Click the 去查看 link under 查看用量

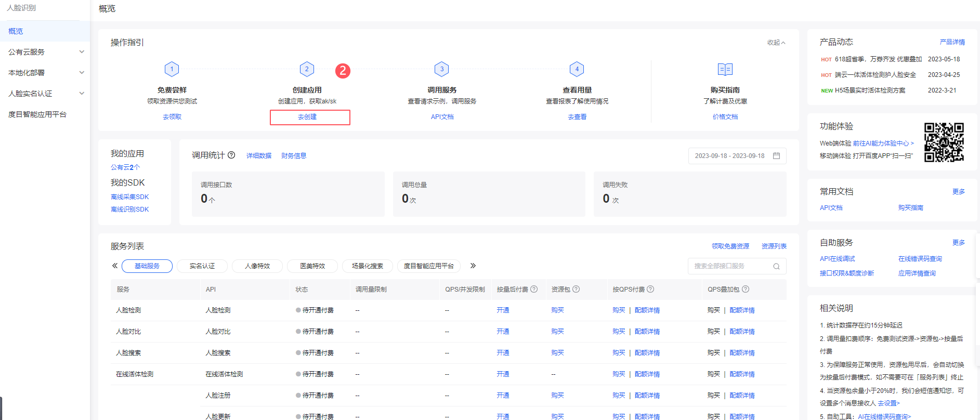tap(577, 117)
